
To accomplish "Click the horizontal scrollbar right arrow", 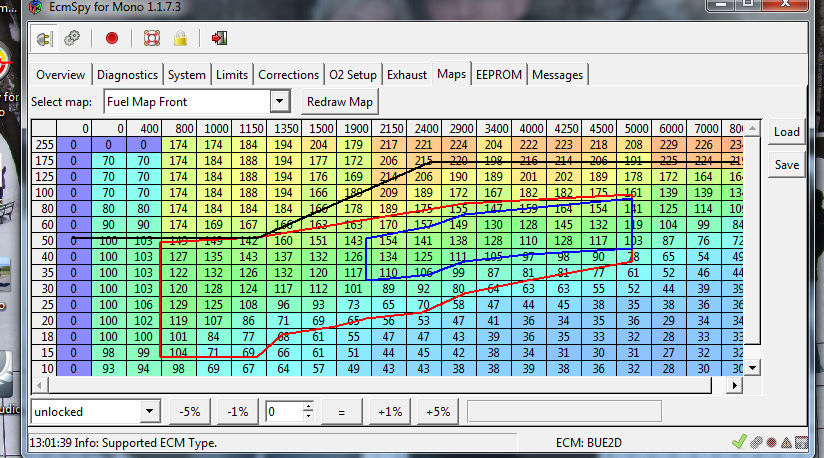I will pyautogui.click(x=736, y=384).
